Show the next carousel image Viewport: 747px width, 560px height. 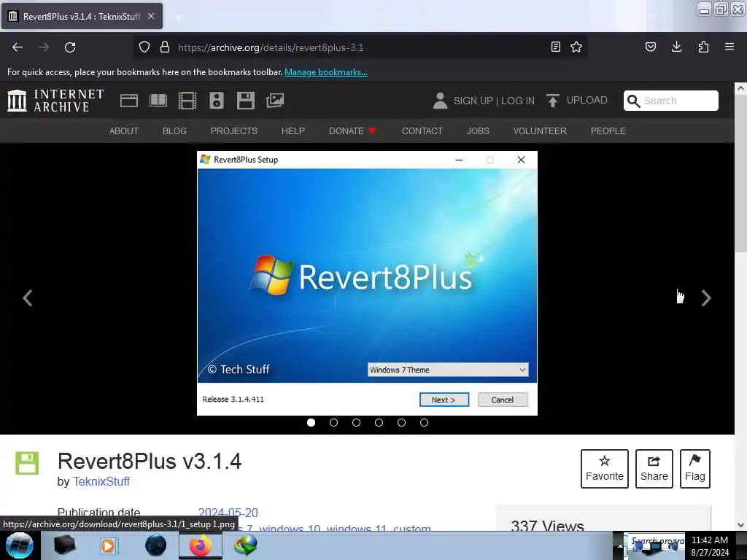[x=706, y=298]
